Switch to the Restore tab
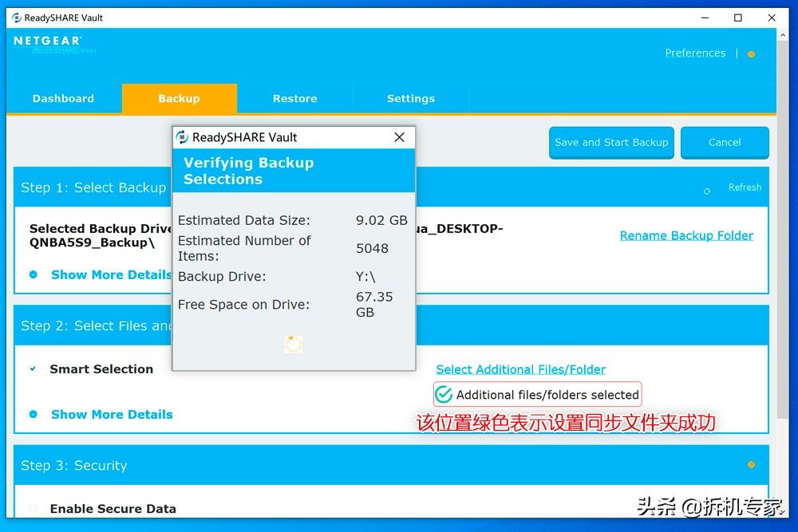Image resolution: width=798 pixels, height=532 pixels. tap(294, 98)
